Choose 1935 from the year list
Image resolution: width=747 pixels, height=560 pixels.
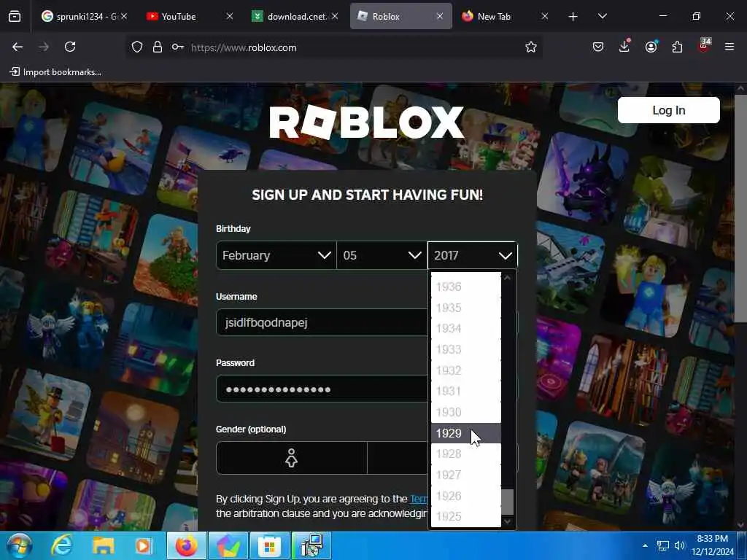pyautogui.click(x=465, y=308)
